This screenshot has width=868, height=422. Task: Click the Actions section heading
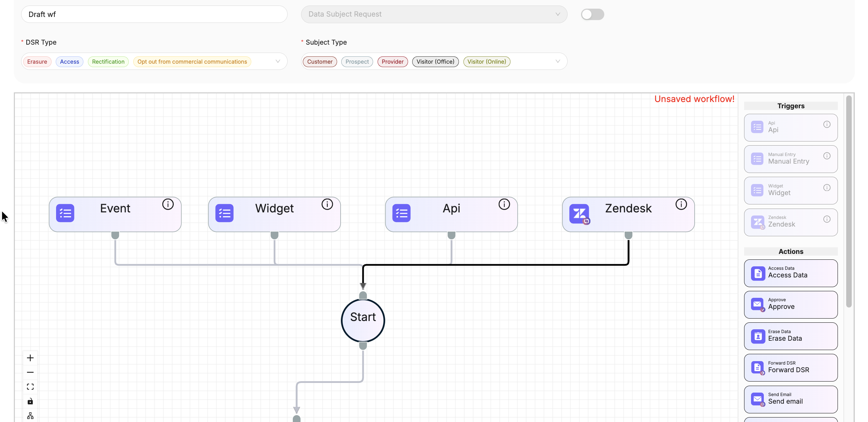(791, 251)
